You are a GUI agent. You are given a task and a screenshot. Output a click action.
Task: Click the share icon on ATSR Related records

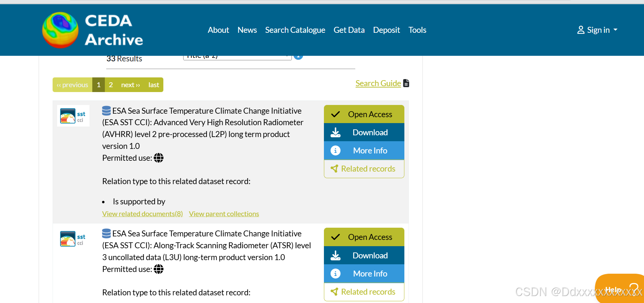[334, 292]
